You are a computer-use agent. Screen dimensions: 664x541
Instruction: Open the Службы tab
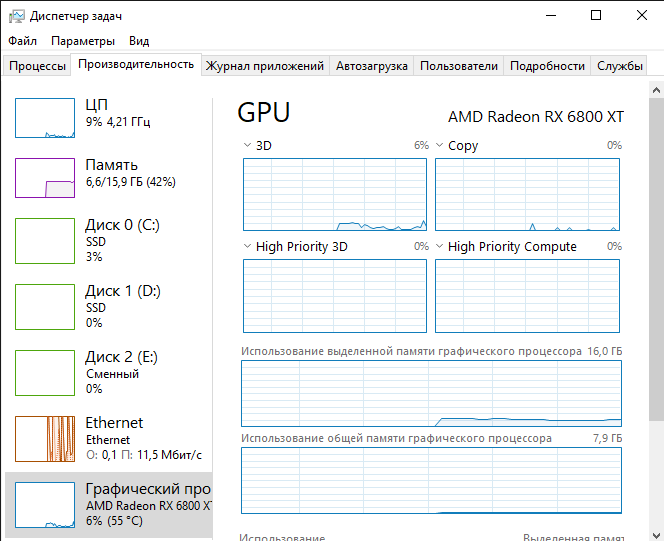[x=620, y=66]
